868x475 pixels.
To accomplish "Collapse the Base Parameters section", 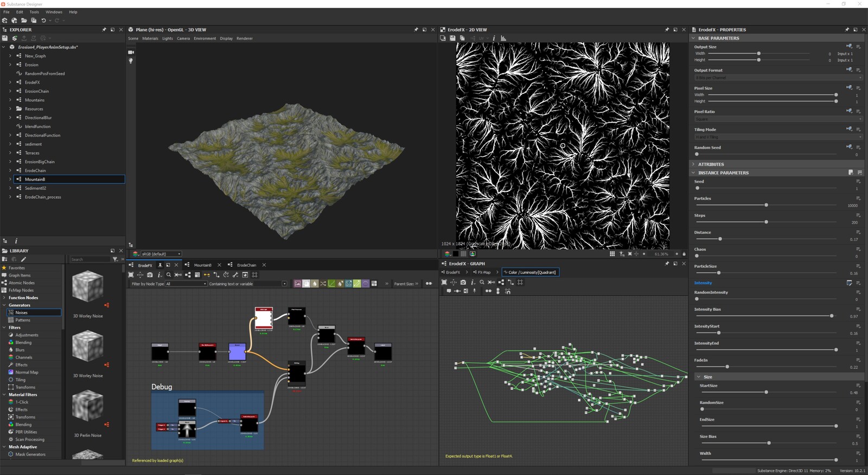I will click(x=693, y=38).
